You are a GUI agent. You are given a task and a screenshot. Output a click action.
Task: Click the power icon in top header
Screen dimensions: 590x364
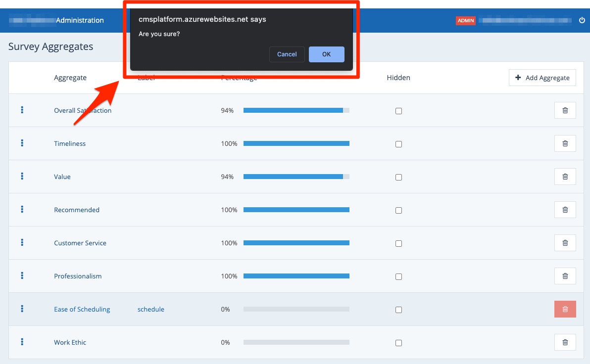point(582,20)
